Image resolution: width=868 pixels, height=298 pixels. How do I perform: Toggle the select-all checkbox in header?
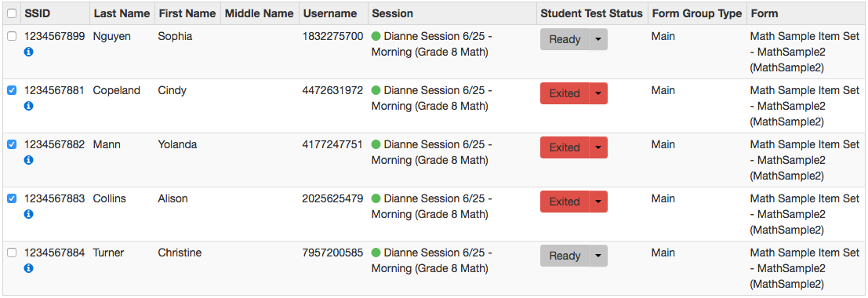[x=12, y=14]
